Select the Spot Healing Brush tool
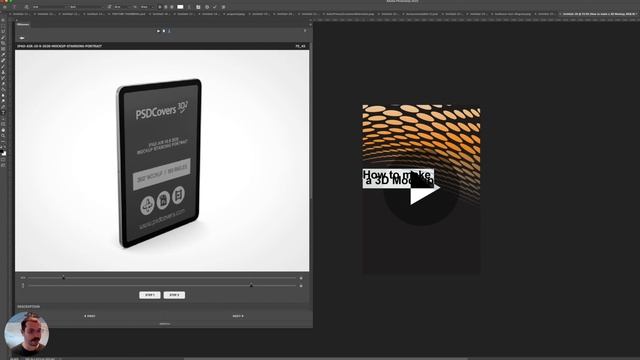The image size is (640, 360). coord(3,60)
